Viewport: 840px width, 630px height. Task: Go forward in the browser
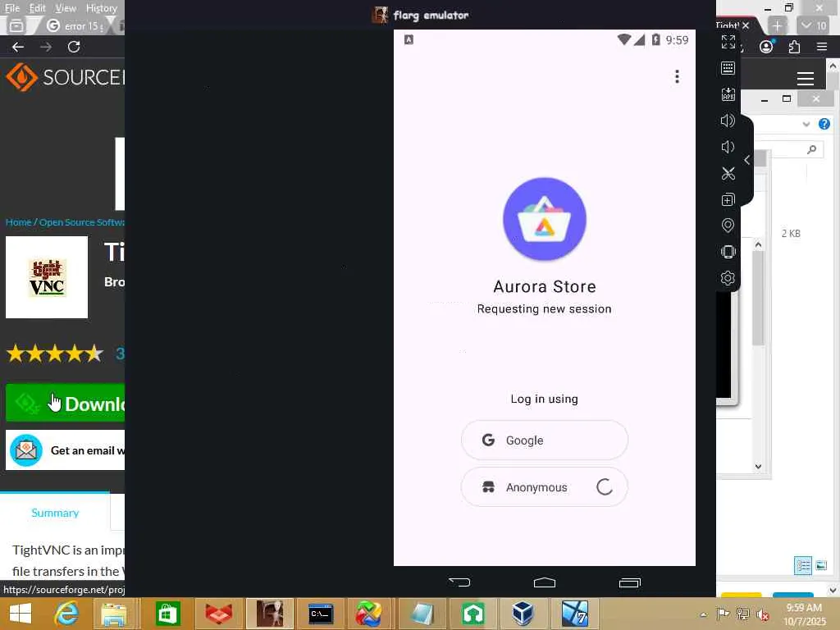click(x=46, y=47)
